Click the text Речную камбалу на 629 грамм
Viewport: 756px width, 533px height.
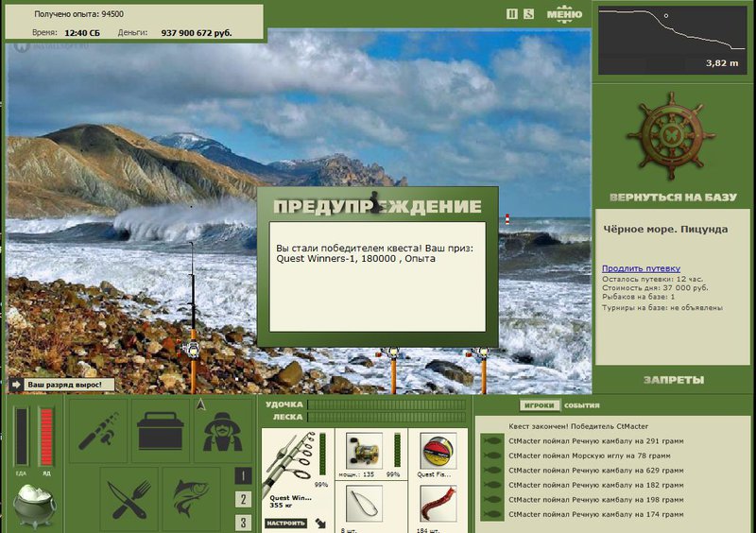tap(627, 471)
